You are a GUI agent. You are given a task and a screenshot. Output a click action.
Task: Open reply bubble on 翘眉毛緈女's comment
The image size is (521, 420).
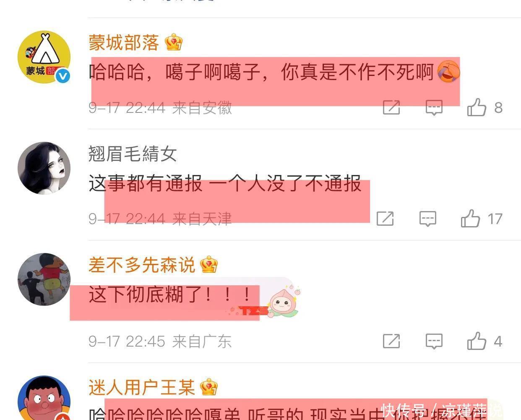[x=428, y=219]
